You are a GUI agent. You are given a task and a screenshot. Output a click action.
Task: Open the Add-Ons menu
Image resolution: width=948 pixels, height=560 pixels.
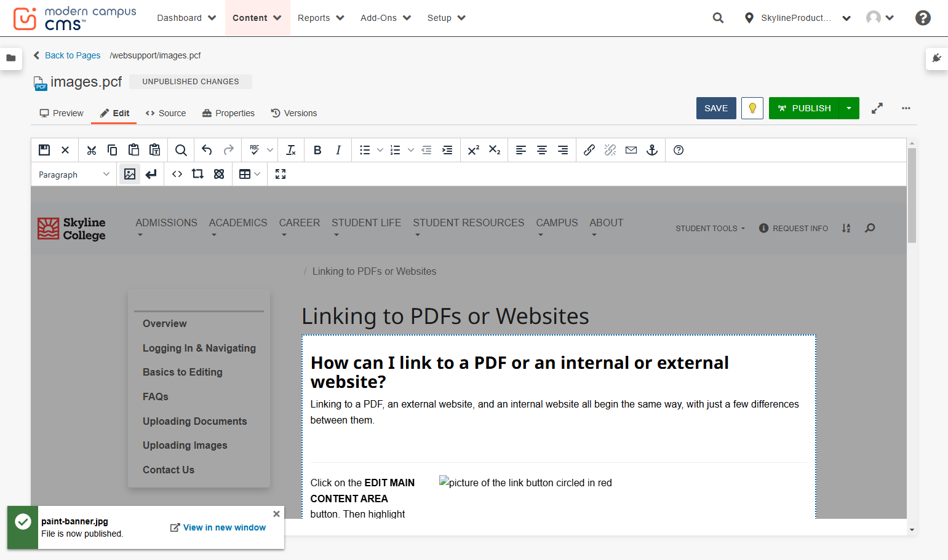(x=386, y=18)
